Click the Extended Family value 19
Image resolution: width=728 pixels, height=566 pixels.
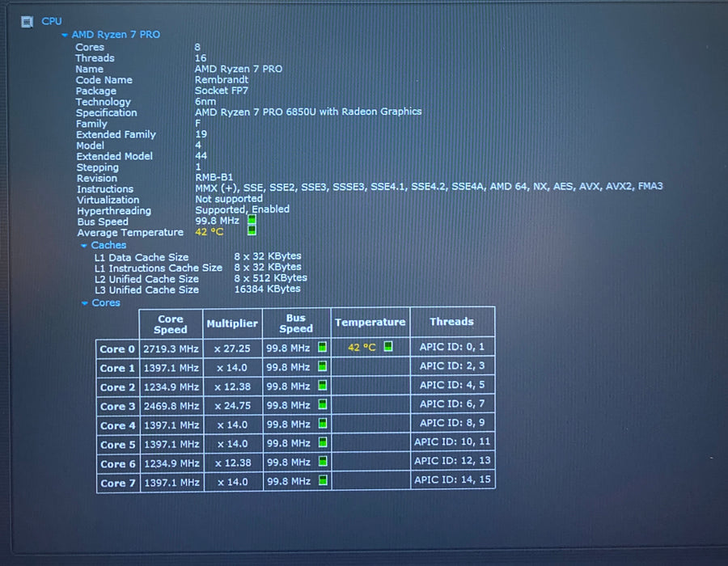tap(201, 134)
